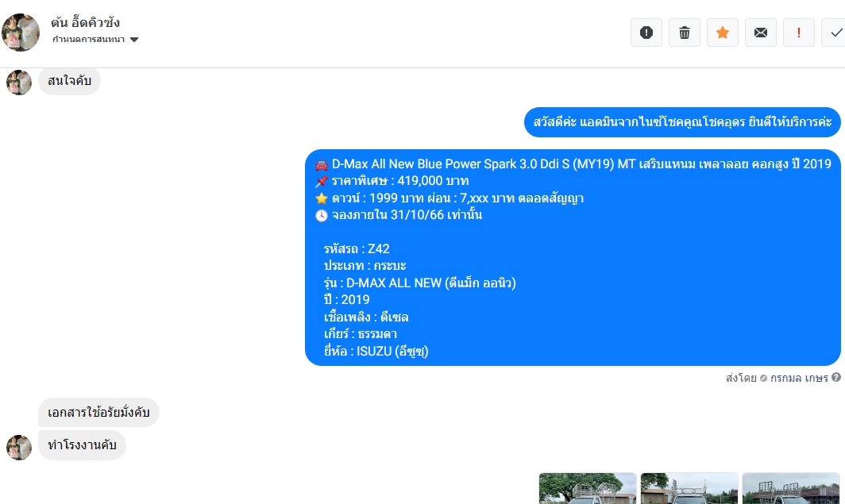Open the second truck photo thumbnail
Screen dimensions: 845x504
point(689,488)
